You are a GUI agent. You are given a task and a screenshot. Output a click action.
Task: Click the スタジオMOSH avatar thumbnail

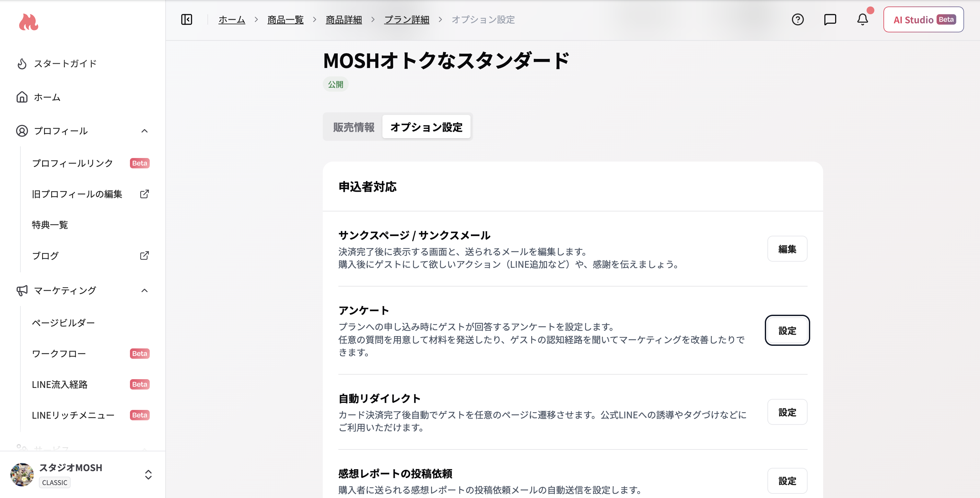click(x=22, y=474)
